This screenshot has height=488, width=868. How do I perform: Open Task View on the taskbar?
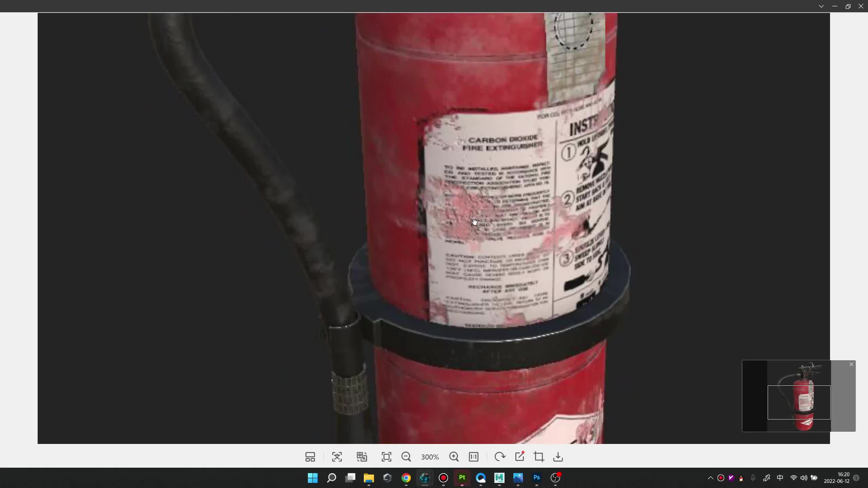(x=350, y=478)
